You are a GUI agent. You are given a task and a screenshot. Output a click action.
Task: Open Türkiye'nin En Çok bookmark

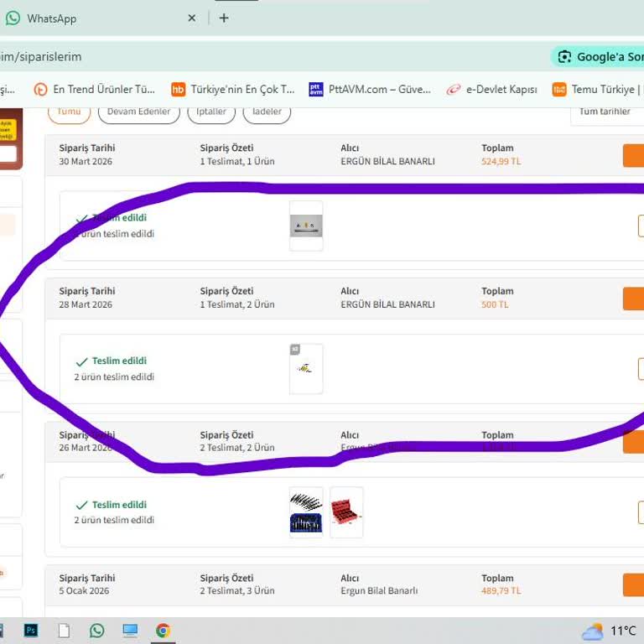pos(232,89)
